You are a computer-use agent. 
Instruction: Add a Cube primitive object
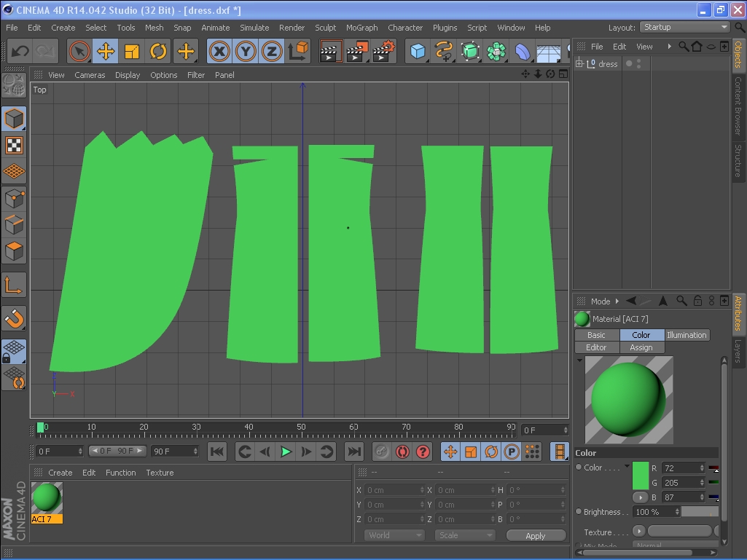[418, 52]
